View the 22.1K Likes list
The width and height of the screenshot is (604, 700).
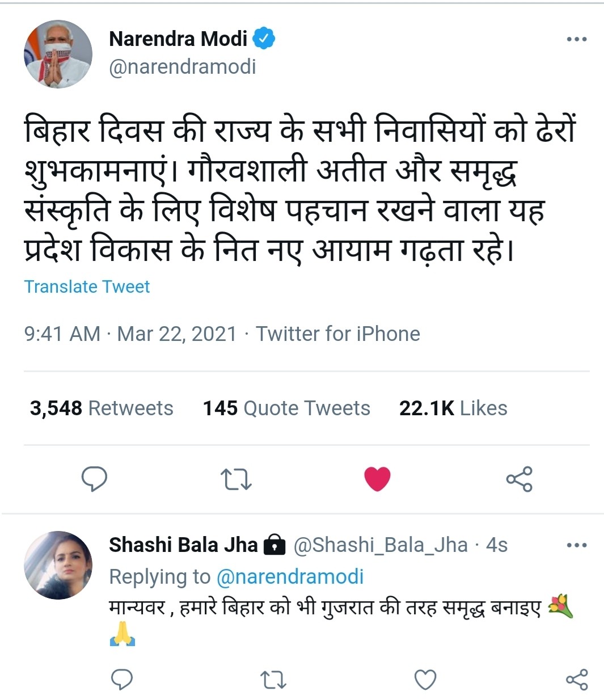453,408
